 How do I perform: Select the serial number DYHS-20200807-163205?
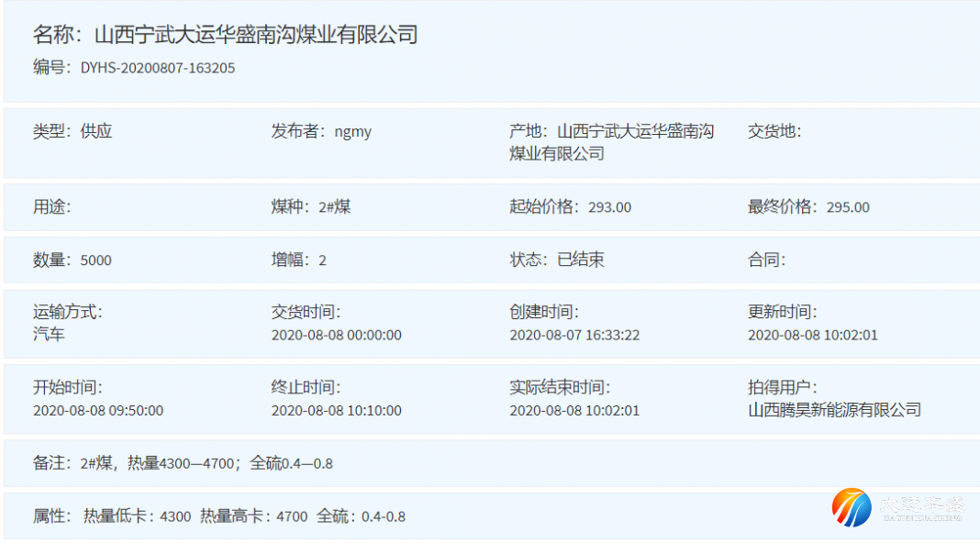coord(157,68)
